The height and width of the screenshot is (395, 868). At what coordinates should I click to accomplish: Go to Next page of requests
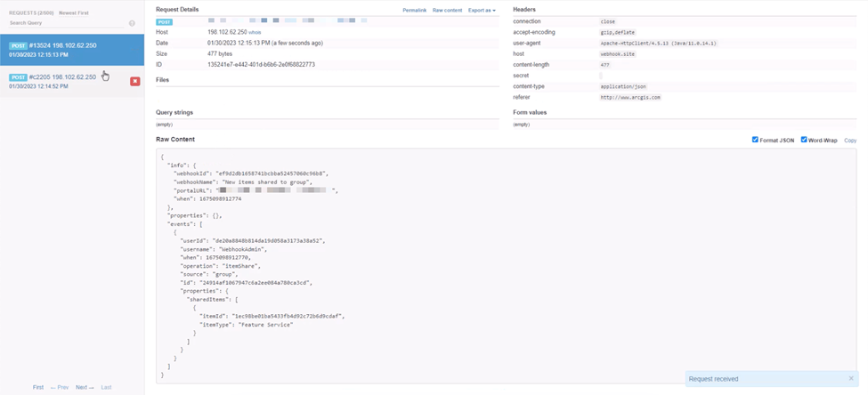[85, 387]
